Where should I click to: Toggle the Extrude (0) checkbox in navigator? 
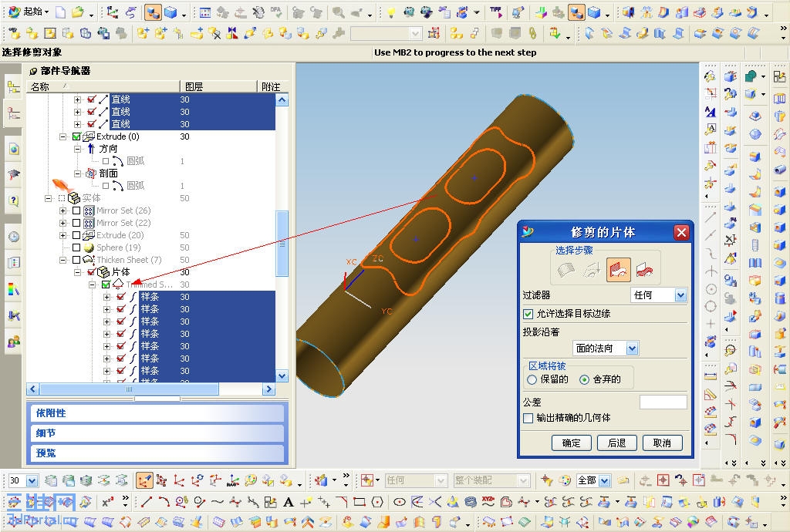(76, 136)
